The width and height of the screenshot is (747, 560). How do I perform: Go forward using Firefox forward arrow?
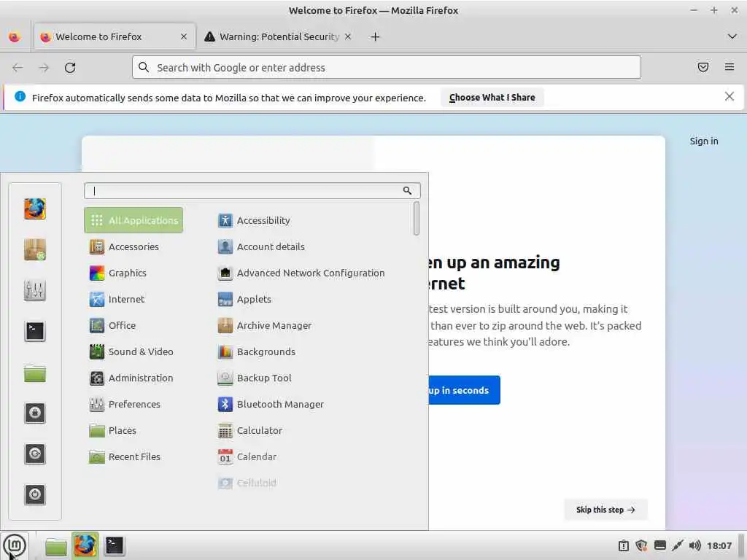[x=44, y=68]
